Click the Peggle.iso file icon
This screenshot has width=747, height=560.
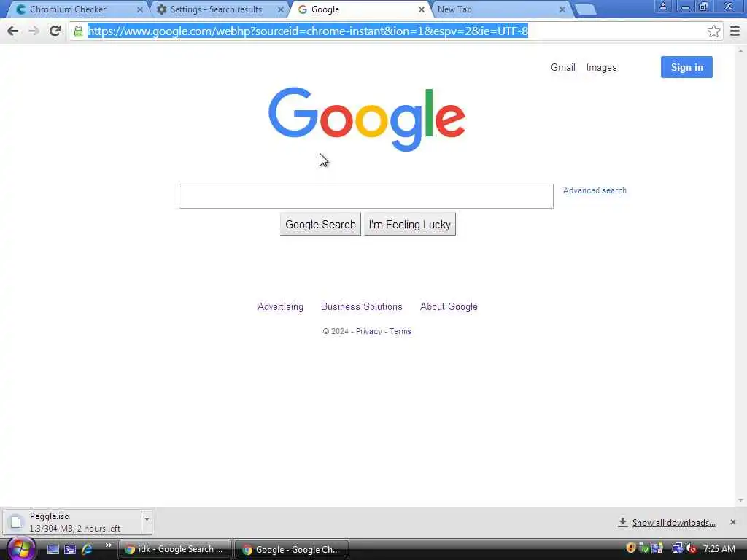pos(16,522)
